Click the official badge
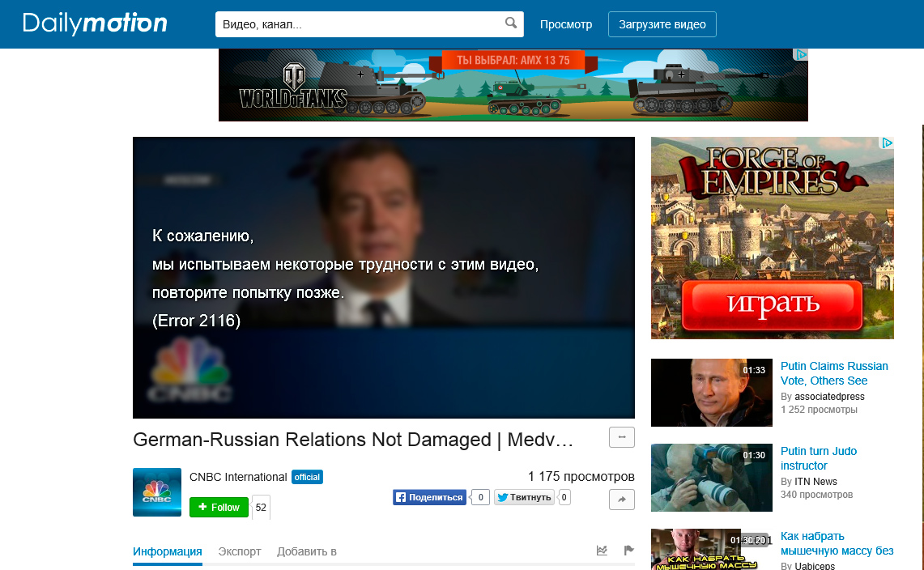 tap(307, 477)
